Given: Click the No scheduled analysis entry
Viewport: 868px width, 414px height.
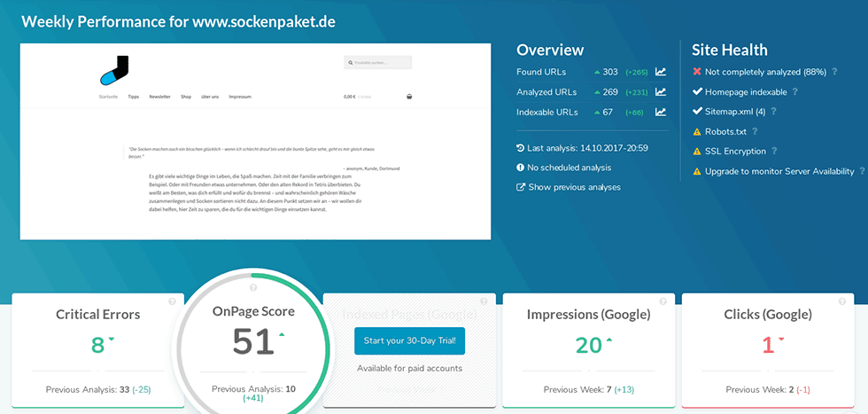Looking at the screenshot, I should (x=569, y=168).
